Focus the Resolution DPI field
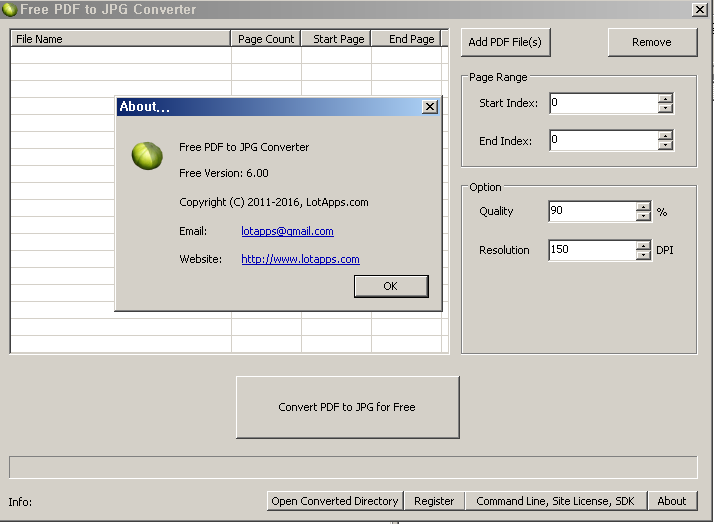The width and height of the screenshot is (714, 524). click(x=592, y=250)
